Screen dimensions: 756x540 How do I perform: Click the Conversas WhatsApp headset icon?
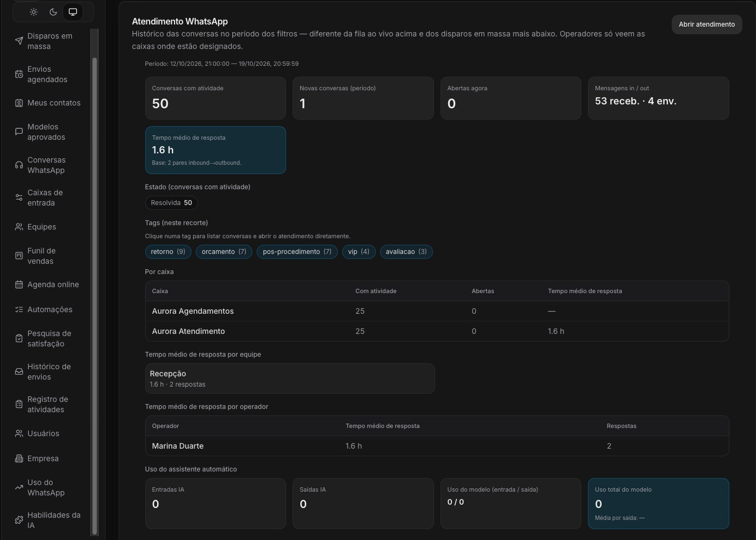(x=19, y=165)
